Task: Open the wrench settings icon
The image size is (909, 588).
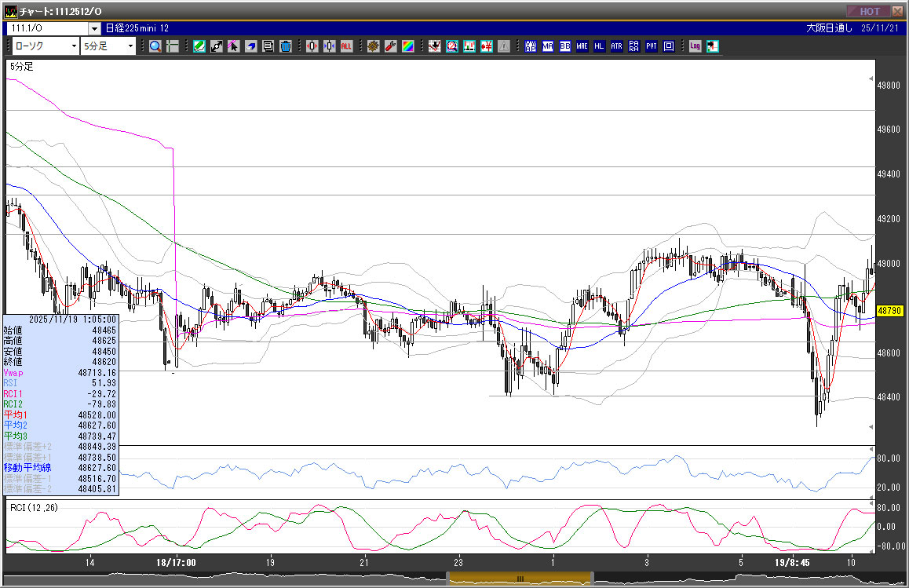Action: (x=390, y=46)
